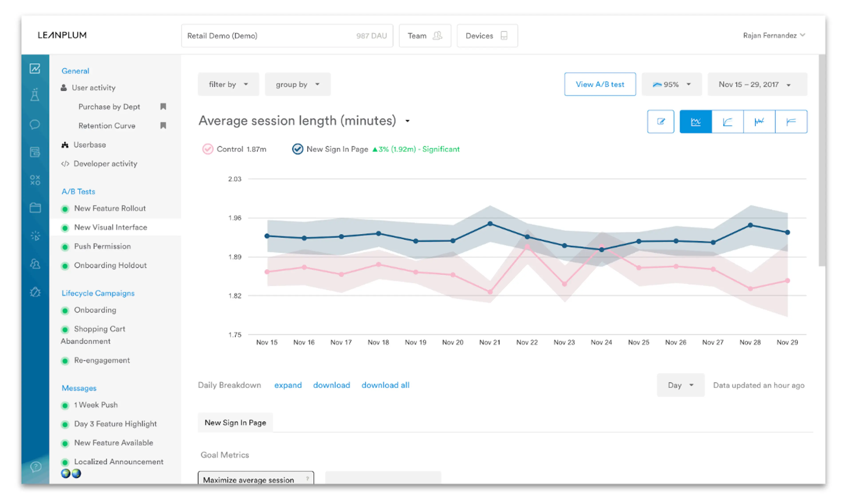This screenshot has width=852, height=504.
Task: Open the 95% confidence dropdown
Action: pos(671,84)
